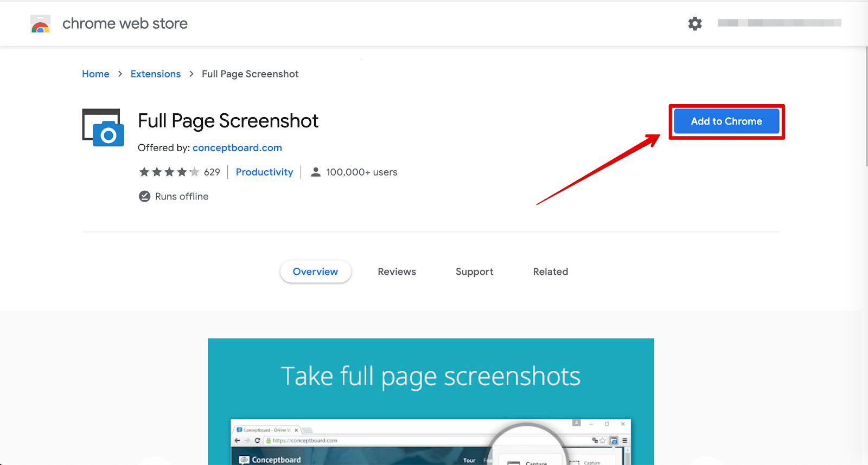Click the users person icon

click(x=316, y=172)
